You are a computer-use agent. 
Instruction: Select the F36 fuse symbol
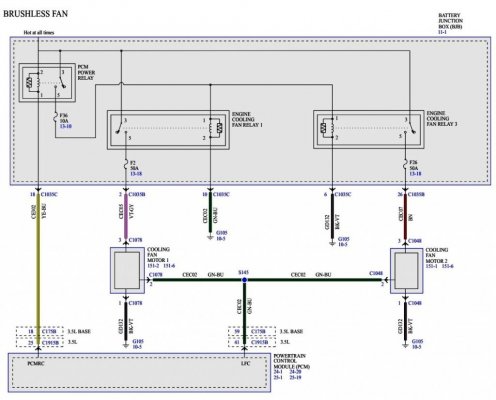(x=55, y=118)
